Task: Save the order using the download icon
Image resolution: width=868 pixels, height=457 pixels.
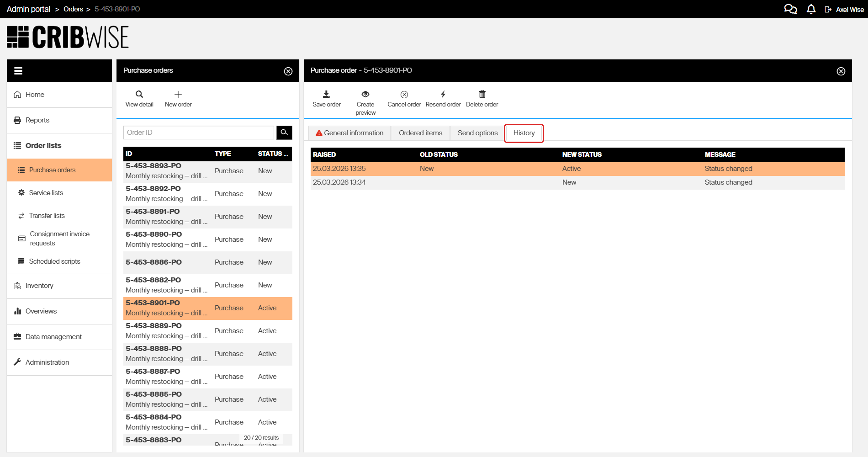Action: click(326, 98)
